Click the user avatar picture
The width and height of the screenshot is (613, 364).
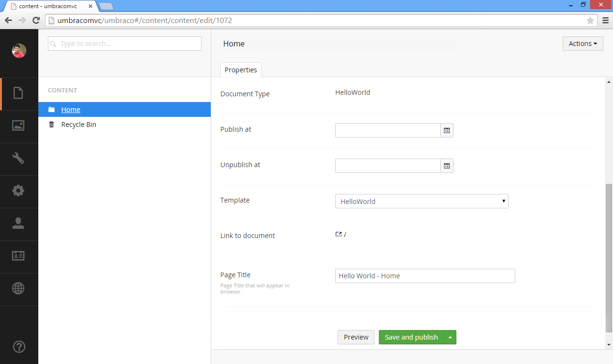pos(19,51)
